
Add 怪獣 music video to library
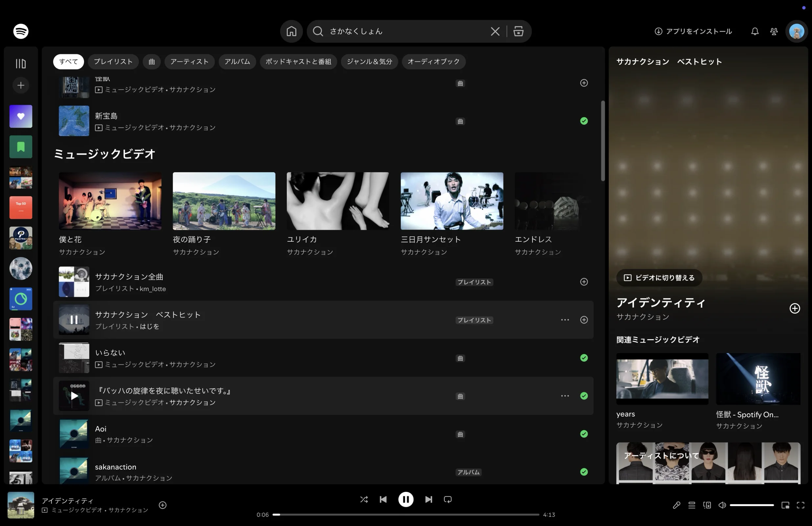coord(584,83)
